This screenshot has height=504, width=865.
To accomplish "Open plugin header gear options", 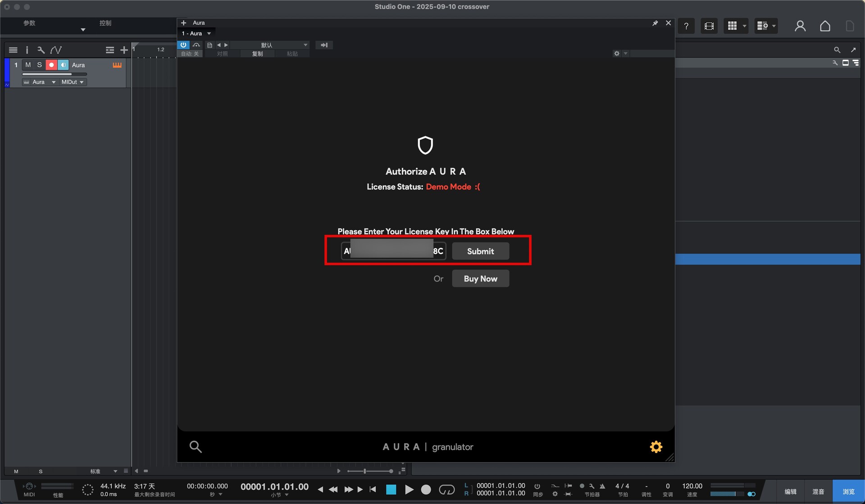I will point(617,54).
